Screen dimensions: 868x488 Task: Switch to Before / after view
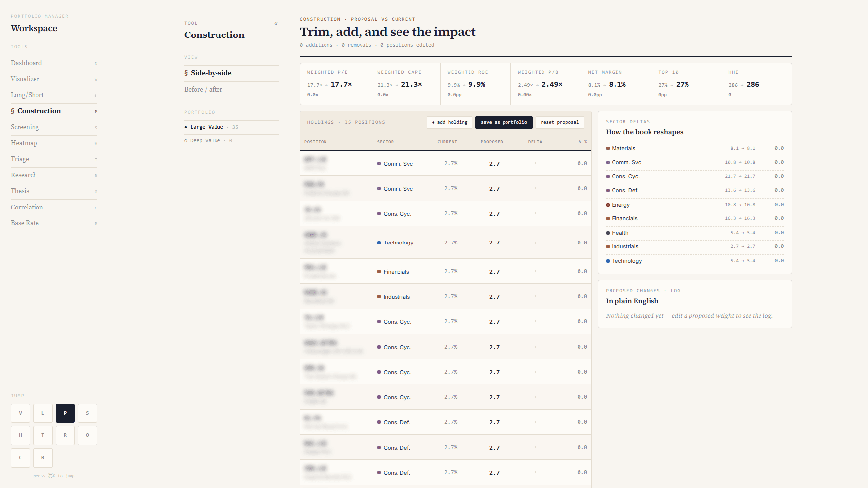click(x=231, y=90)
